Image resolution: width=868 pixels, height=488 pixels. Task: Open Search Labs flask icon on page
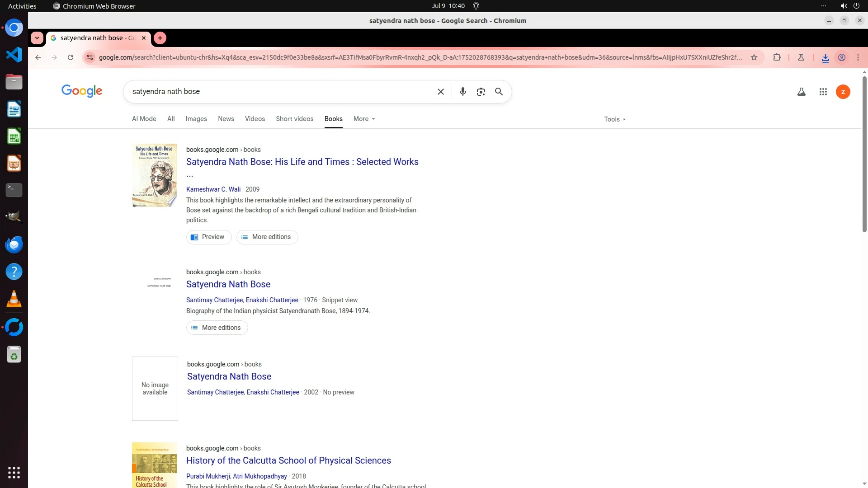(801, 92)
